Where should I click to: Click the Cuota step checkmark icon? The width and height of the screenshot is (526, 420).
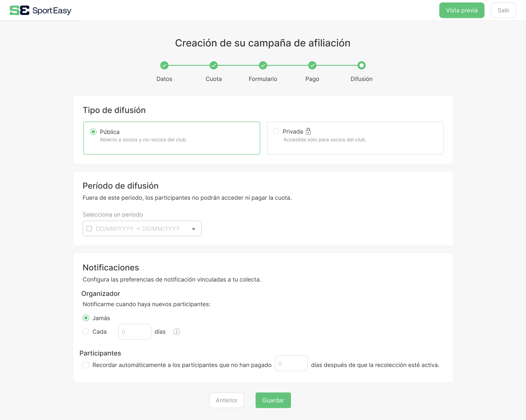coord(213,65)
